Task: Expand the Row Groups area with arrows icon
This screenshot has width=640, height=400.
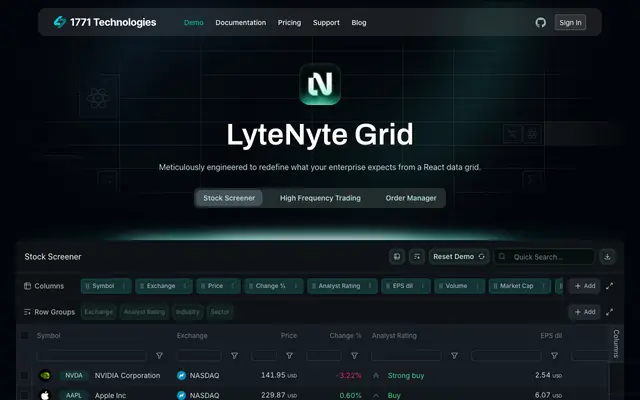Action: click(609, 312)
